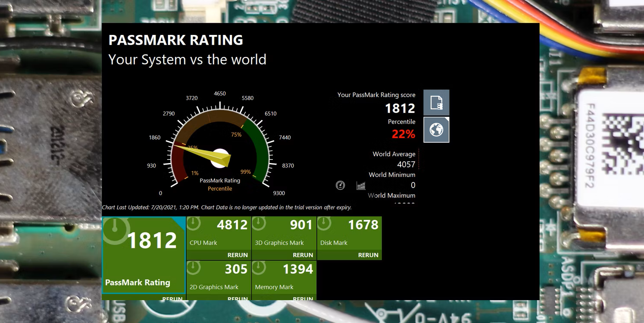Open the globe online comparison icon
The height and width of the screenshot is (323, 644).
coord(436,129)
